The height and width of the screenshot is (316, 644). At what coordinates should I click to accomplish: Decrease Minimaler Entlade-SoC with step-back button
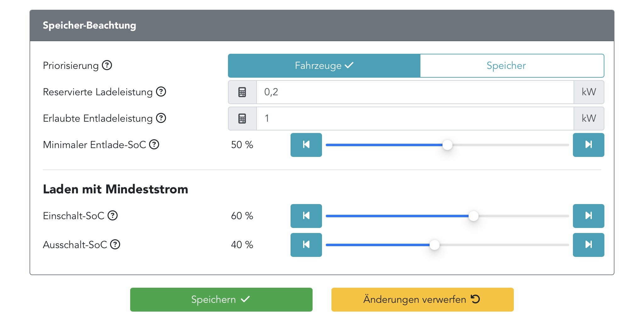point(306,145)
